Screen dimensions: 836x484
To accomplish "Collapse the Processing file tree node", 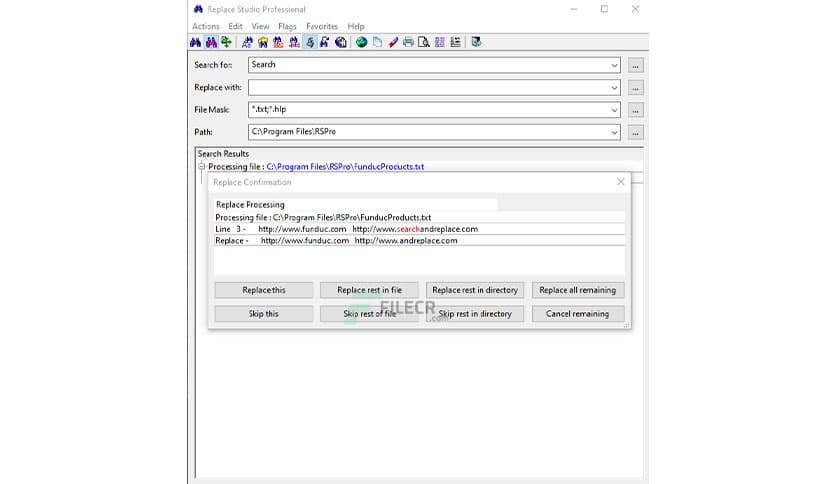I will pos(202,167).
